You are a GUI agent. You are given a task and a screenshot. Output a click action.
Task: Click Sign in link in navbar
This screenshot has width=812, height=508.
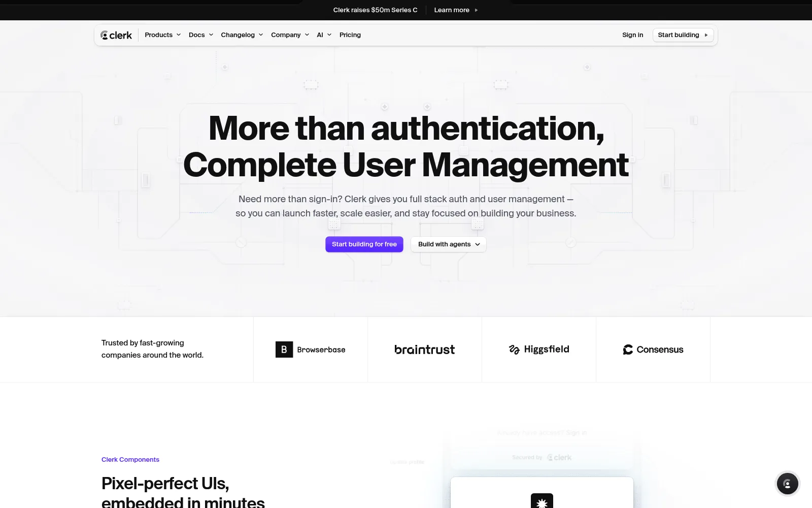coord(632,35)
